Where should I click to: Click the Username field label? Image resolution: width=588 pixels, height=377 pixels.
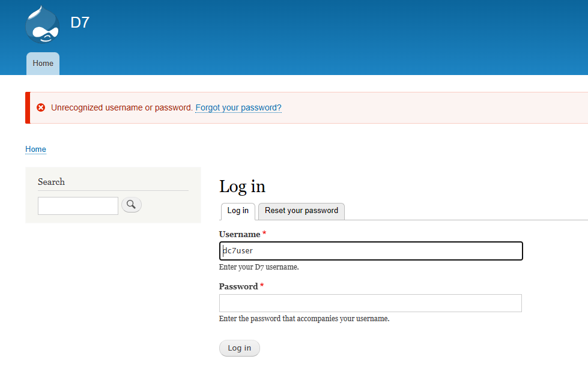(240, 234)
